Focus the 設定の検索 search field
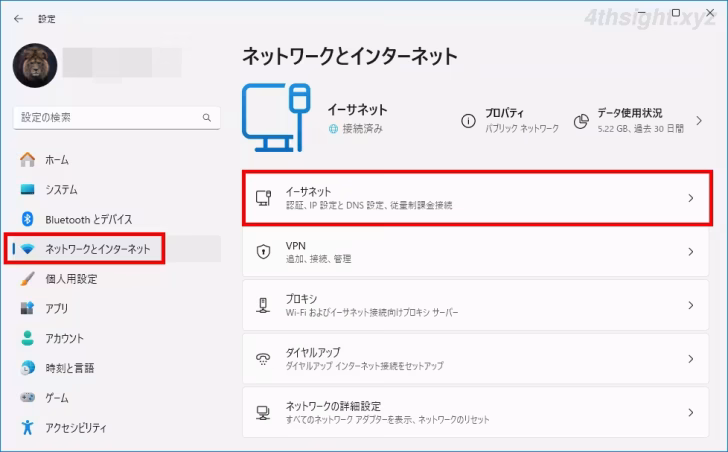Viewport: 728px width, 452px height. click(x=117, y=118)
